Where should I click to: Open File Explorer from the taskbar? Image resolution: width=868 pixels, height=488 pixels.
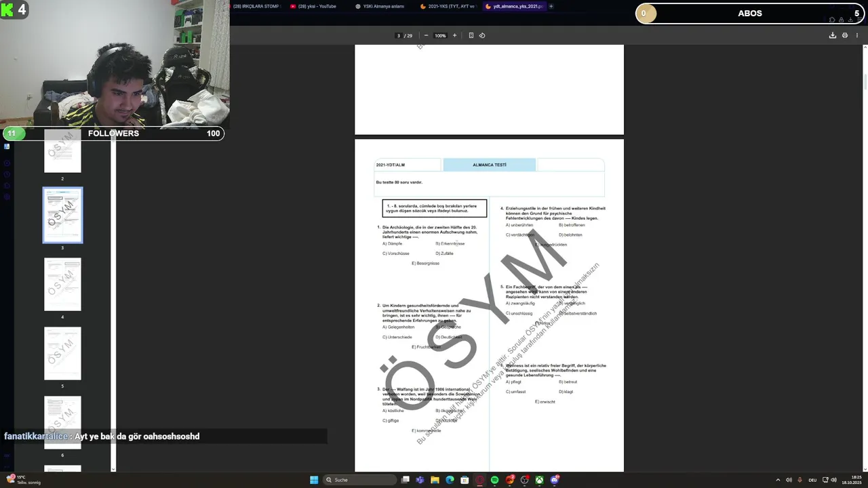tap(435, 480)
